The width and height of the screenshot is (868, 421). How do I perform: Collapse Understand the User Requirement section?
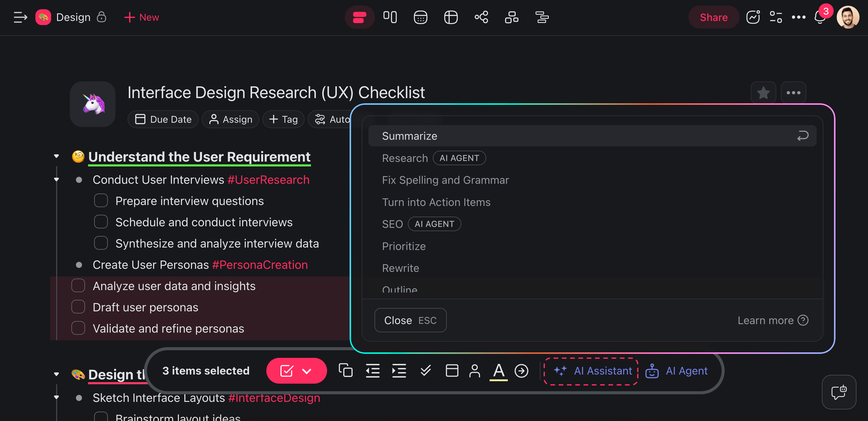tap(56, 156)
